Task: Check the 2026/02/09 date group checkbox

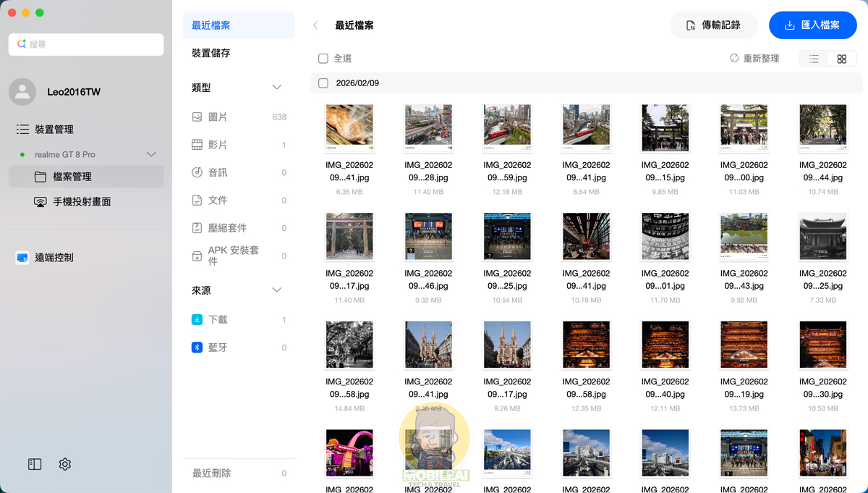Action: coord(323,83)
